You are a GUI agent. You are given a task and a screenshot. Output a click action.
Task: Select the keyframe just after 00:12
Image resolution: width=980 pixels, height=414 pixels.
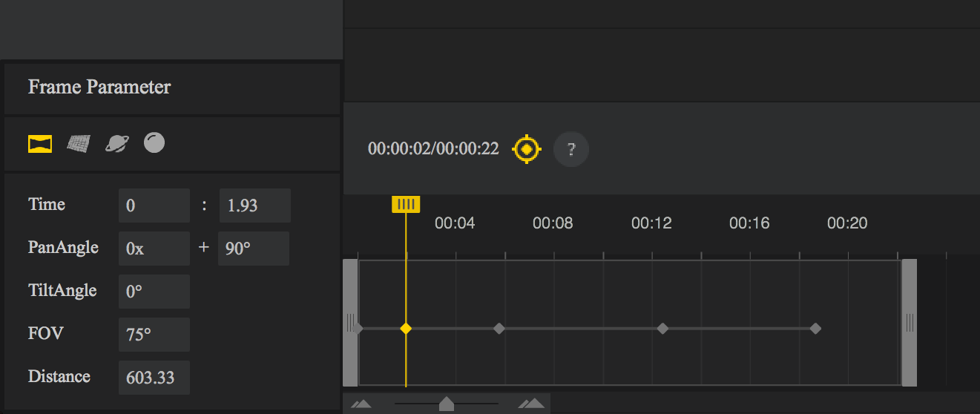pos(662,328)
